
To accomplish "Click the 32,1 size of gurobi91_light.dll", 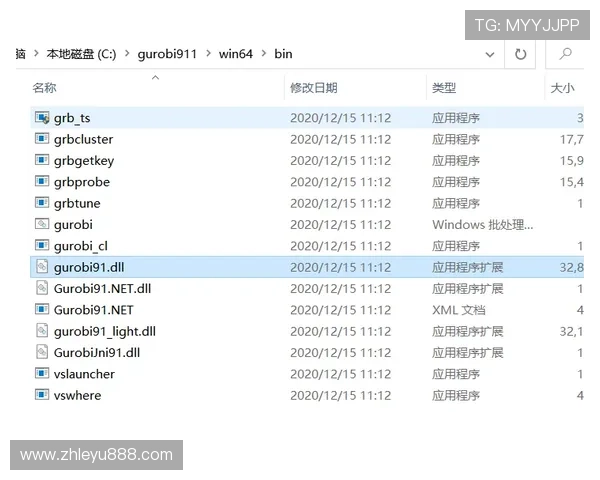I will 572,331.
